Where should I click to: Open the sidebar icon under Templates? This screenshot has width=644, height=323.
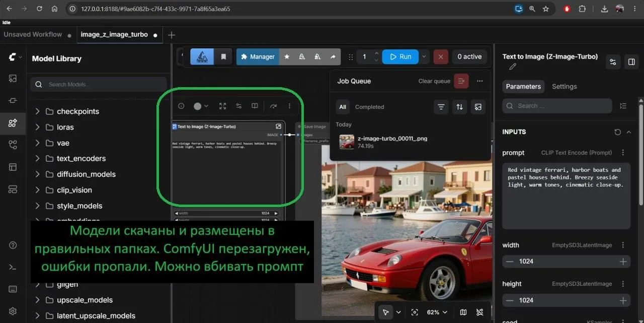(13, 189)
